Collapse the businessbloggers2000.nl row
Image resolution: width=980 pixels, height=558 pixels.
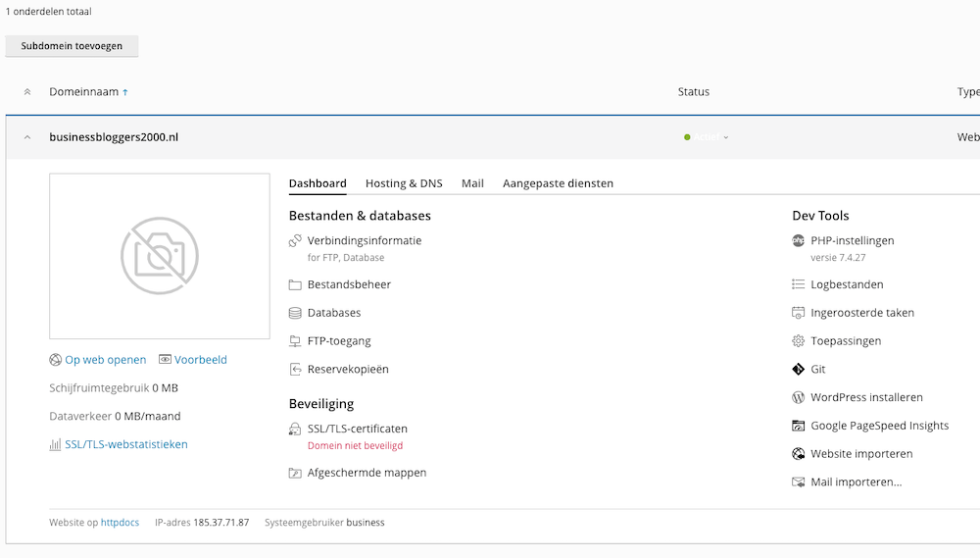[27, 137]
